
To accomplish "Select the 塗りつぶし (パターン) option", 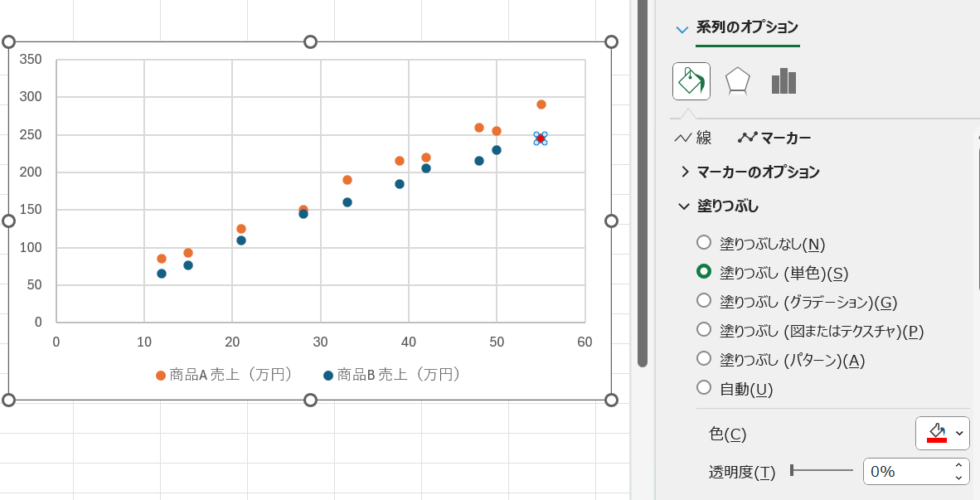I will (x=704, y=358).
